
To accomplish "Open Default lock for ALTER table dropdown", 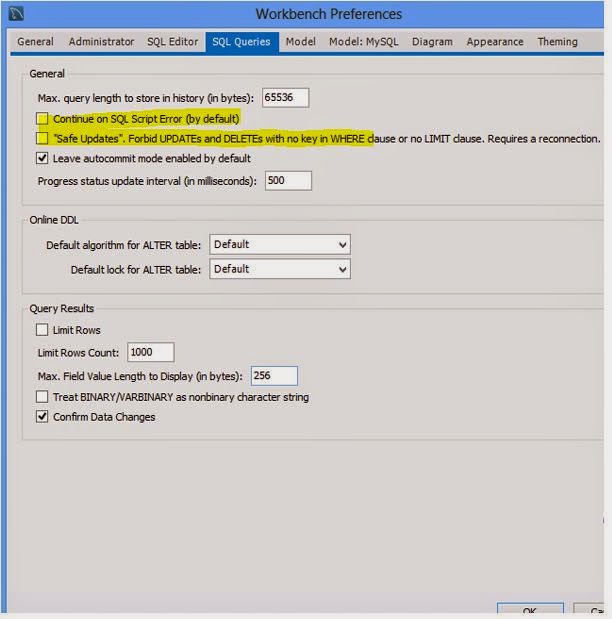I will pyautogui.click(x=280, y=269).
